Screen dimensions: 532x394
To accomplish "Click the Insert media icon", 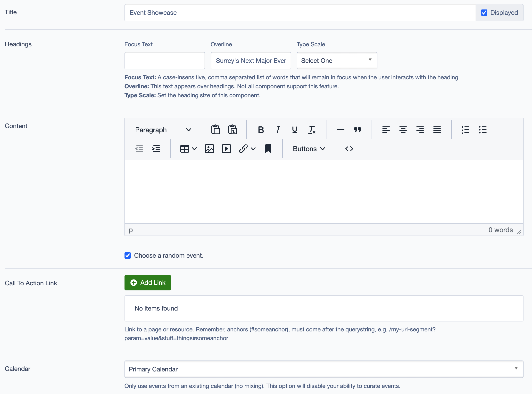I will [226, 149].
